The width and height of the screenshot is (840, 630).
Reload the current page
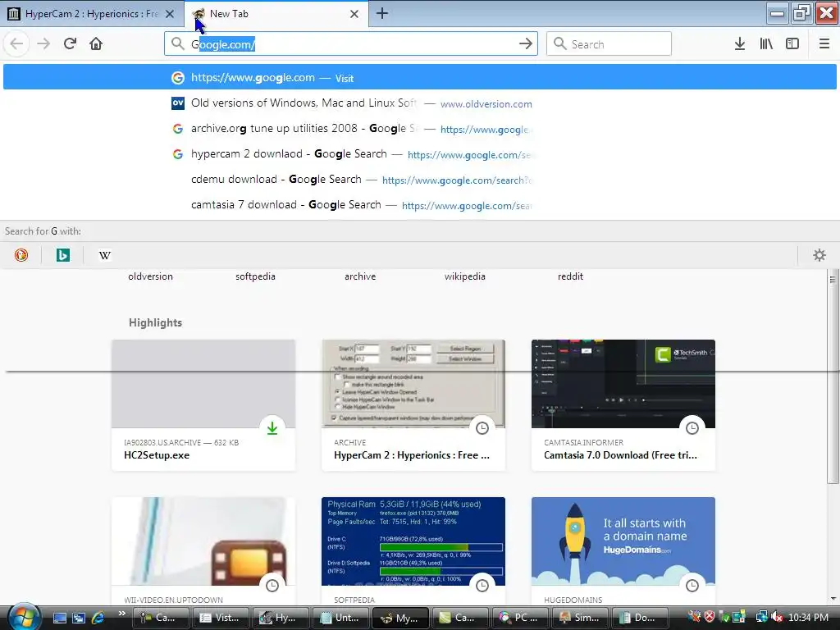point(70,43)
